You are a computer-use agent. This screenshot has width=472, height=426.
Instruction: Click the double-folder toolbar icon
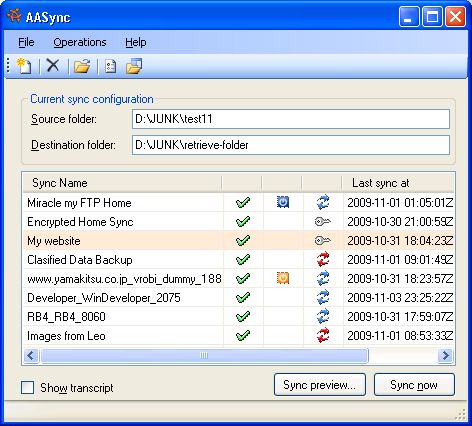(x=134, y=66)
